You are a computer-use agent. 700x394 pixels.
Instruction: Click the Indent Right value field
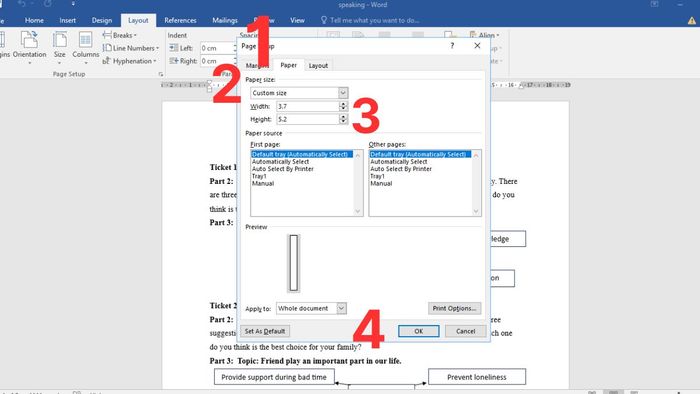(x=218, y=61)
